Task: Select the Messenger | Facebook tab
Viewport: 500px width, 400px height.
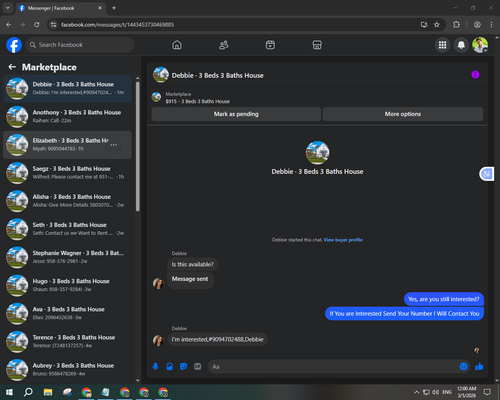Action: 61,8
